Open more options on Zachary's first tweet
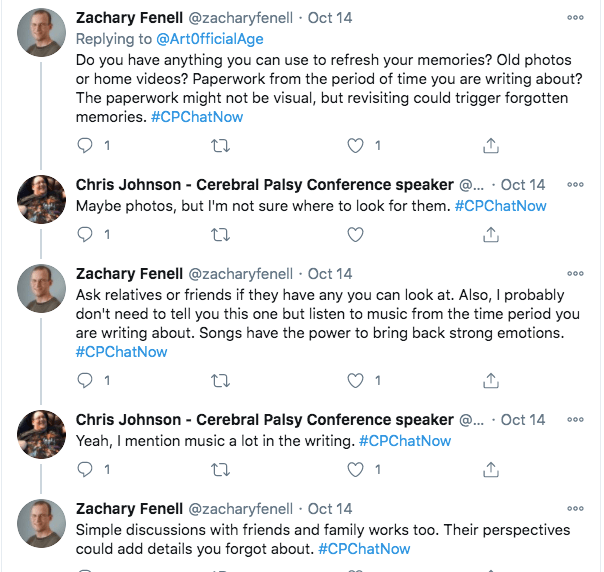This screenshot has height=572, width=604. tap(575, 18)
